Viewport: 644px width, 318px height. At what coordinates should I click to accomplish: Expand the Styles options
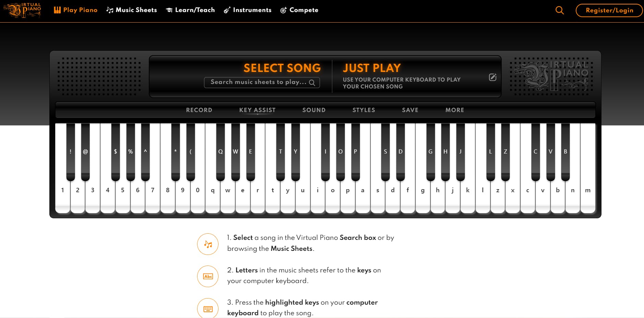tap(363, 110)
